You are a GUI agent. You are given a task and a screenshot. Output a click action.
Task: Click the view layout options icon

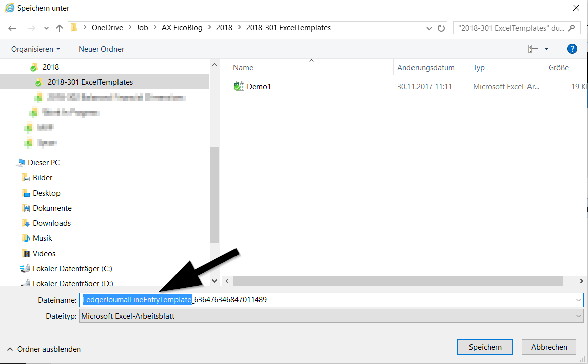click(x=533, y=49)
